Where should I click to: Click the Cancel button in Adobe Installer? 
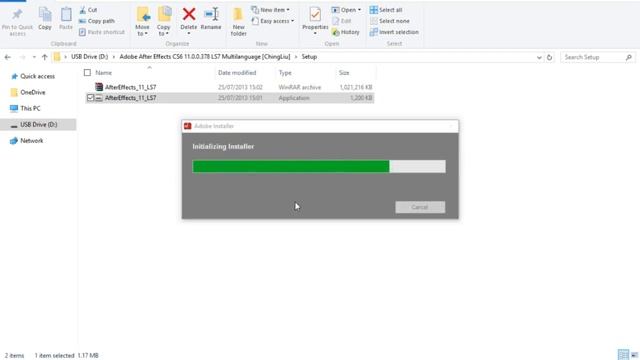click(x=420, y=207)
